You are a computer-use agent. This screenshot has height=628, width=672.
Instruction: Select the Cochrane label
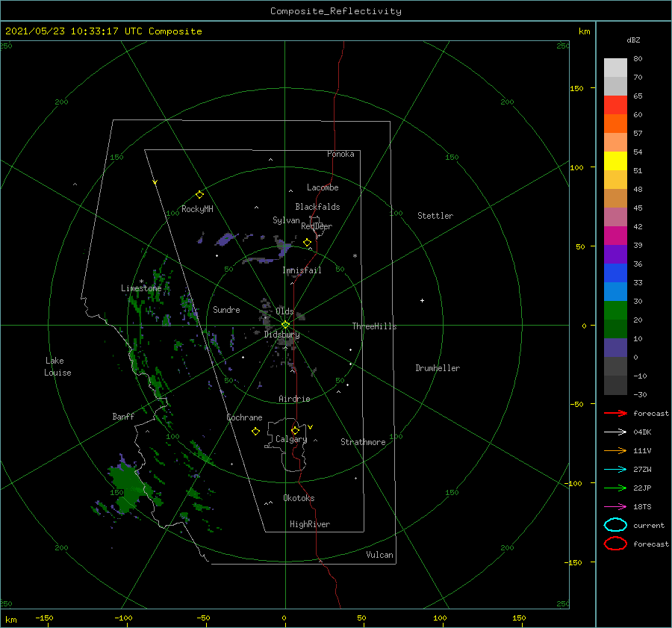(x=244, y=417)
